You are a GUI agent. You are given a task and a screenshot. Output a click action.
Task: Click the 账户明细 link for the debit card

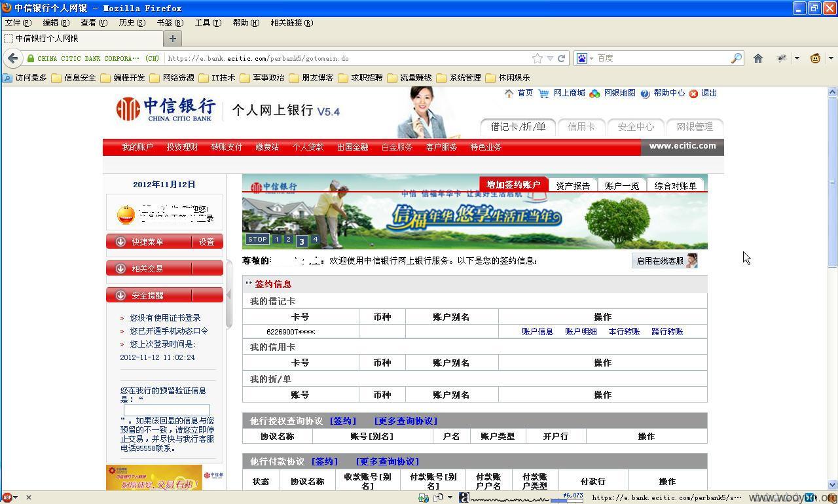(581, 332)
